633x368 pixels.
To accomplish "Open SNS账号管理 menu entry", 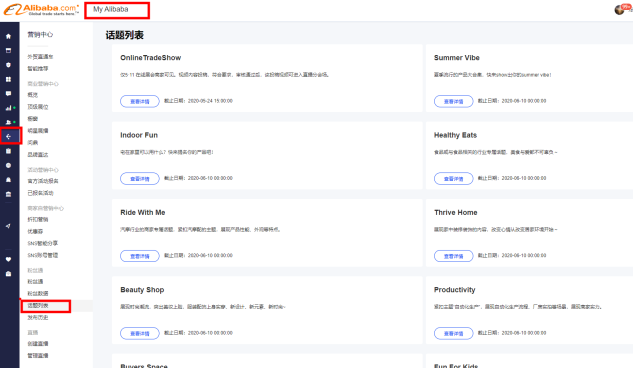I will pyautogui.click(x=43, y=255).
